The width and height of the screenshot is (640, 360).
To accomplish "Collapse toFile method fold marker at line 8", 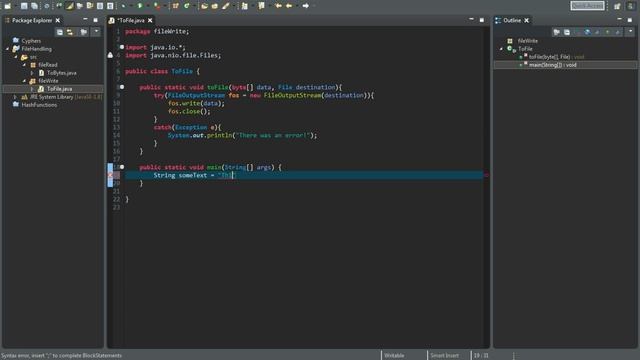I will click(122, 87).
